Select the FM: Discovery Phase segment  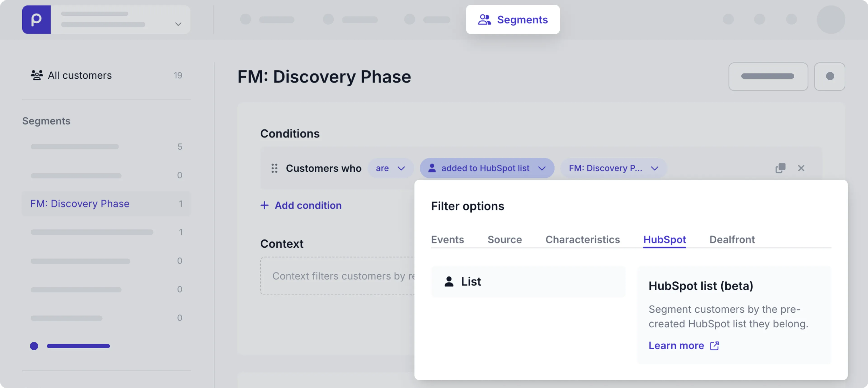[x=80, y=203]
